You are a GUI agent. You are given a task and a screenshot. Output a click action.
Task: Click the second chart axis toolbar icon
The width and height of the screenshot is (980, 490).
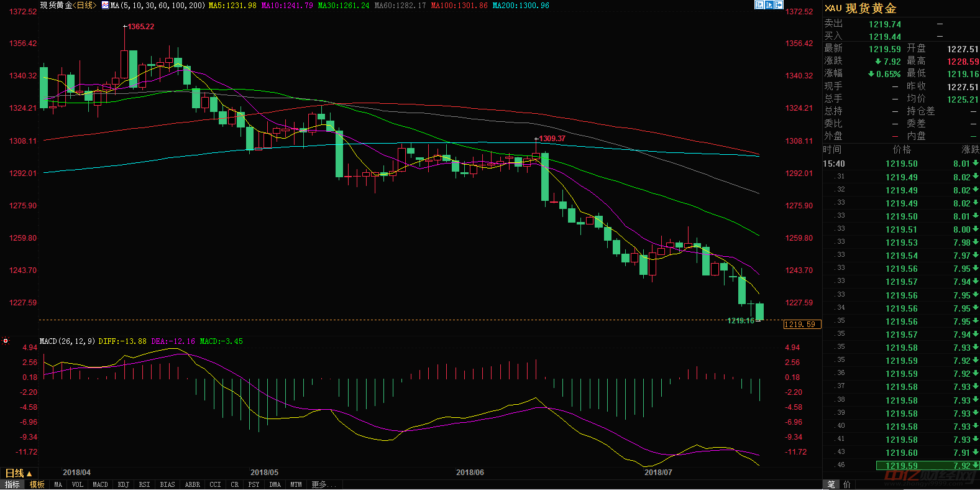click(x=769, y=5)
